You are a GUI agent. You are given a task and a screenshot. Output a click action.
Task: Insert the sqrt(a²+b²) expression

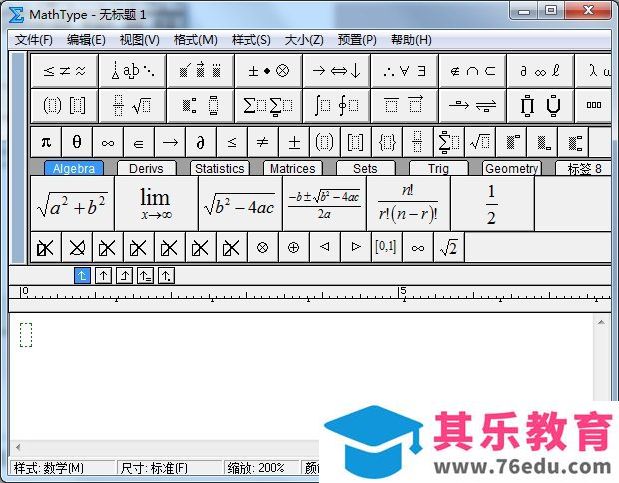[x=72, y=203]
